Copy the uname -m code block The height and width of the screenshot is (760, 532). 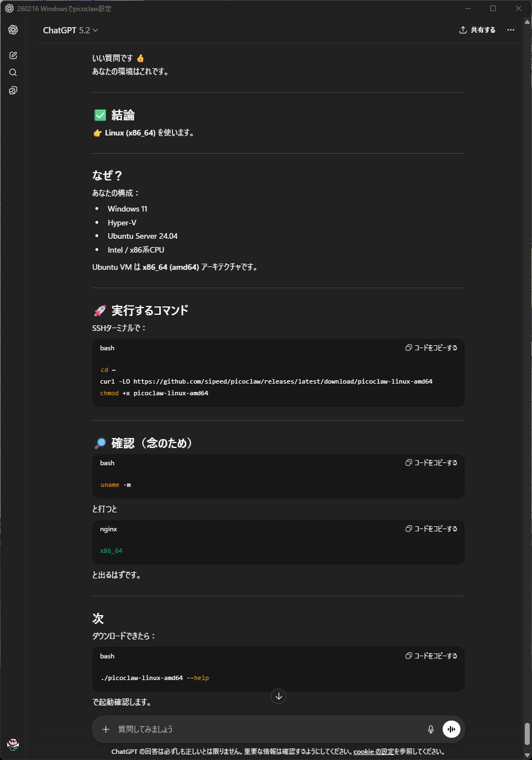click(432, 463)
